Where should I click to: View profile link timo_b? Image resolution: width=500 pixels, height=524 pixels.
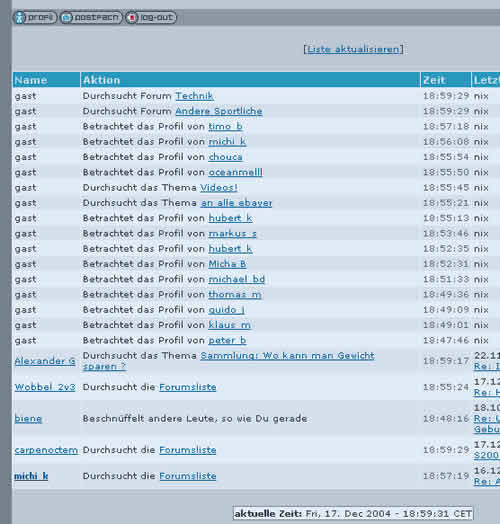[226, 127]
